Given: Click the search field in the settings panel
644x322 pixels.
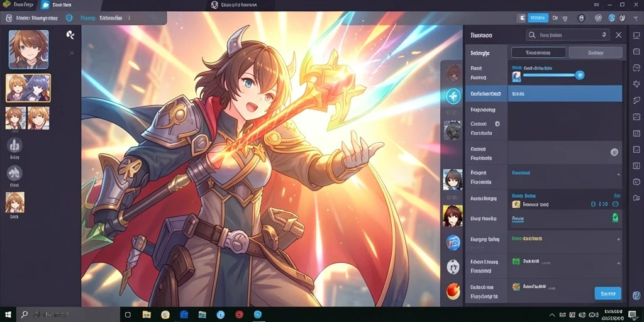Looking at the screenshot, I should 568,35.
